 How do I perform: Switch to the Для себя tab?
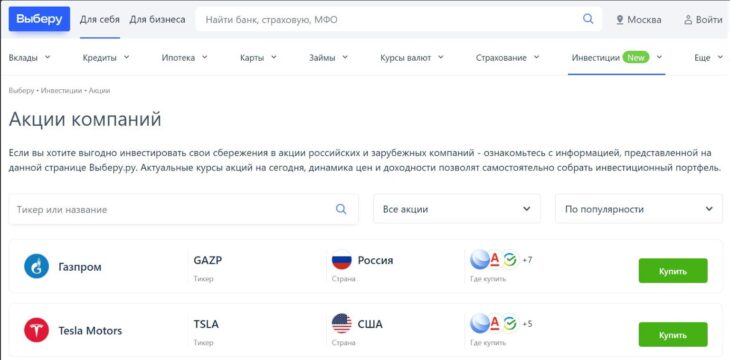tap(100, 20)
